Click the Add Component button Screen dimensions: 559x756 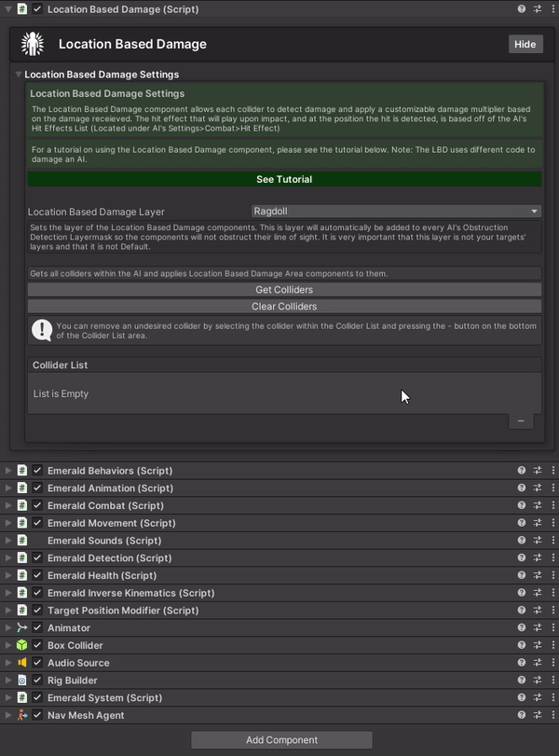pyautogui.click(x=281, y=740)
